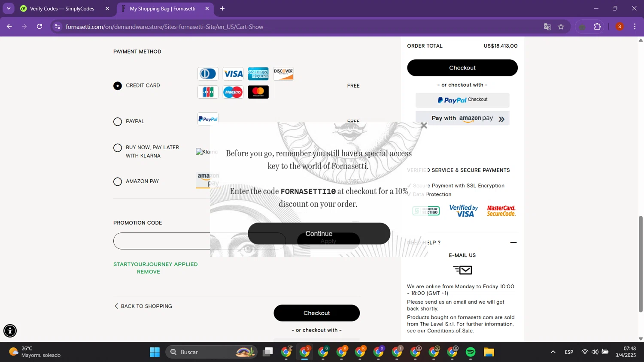This screenshot has width=644, height=362.
Task: Choose Buy Now, Pay Later with Klarna
Action: [x=118, y=148]
